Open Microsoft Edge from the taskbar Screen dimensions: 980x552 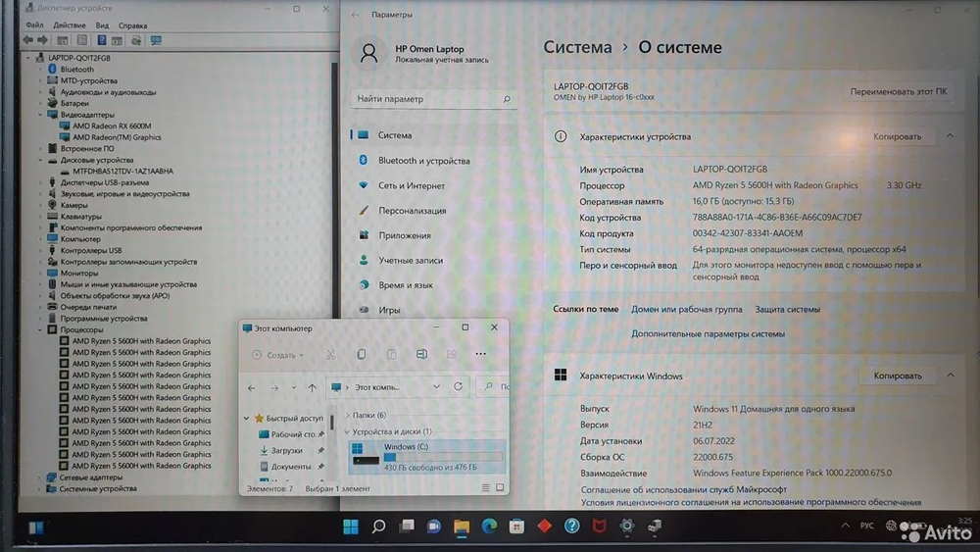[489, 527]
